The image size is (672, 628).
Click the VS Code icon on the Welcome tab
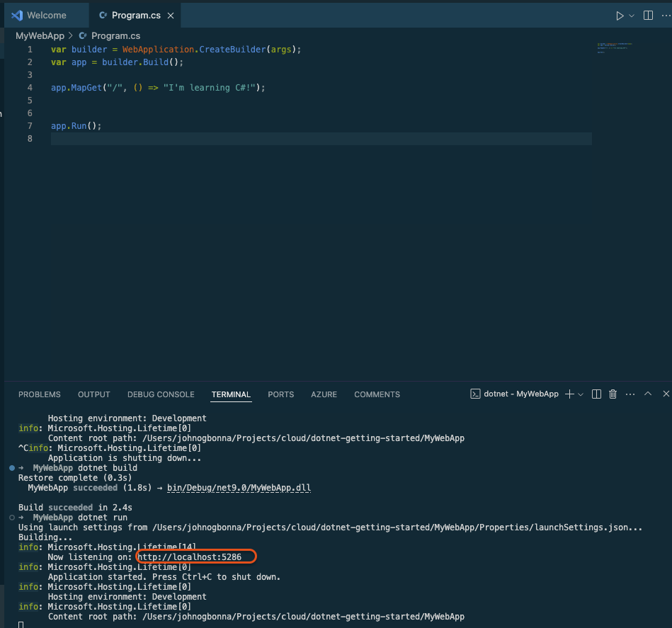tap(17, 16)
